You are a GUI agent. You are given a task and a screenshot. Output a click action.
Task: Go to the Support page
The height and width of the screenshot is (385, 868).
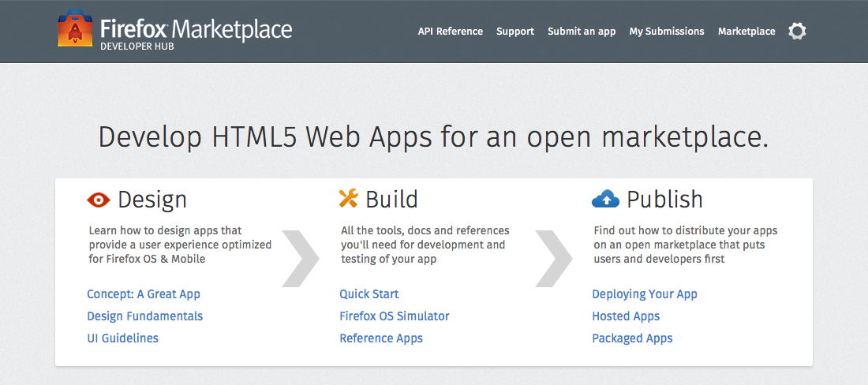[514, 32]
